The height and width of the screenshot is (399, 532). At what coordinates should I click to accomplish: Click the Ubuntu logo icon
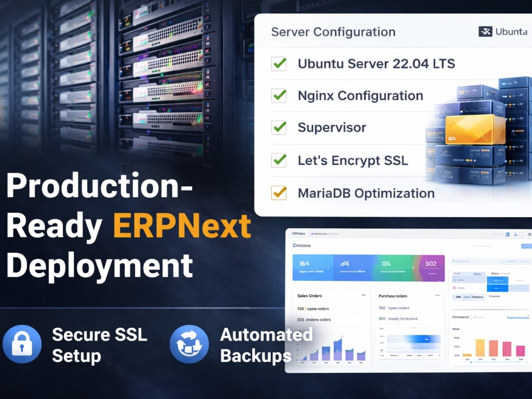click(x=485, y=31)
